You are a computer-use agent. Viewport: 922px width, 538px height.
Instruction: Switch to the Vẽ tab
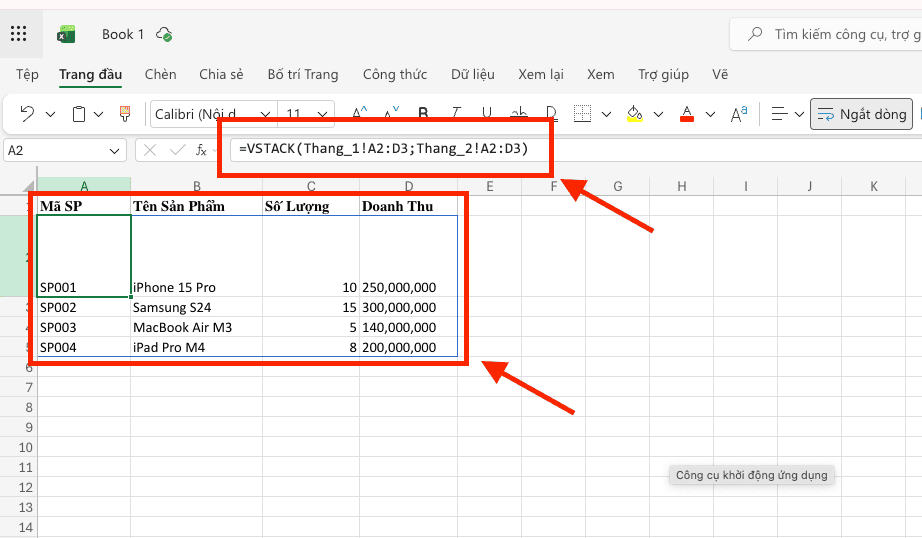click(720, 74)
